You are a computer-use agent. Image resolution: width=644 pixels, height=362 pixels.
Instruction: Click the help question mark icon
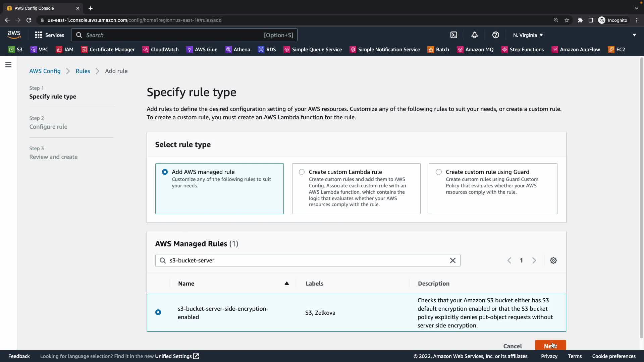(x=495, y=35)
